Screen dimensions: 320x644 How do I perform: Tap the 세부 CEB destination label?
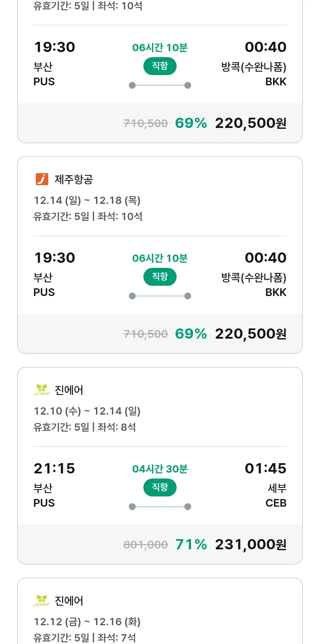pyautogui.click(x=276, y=496)
